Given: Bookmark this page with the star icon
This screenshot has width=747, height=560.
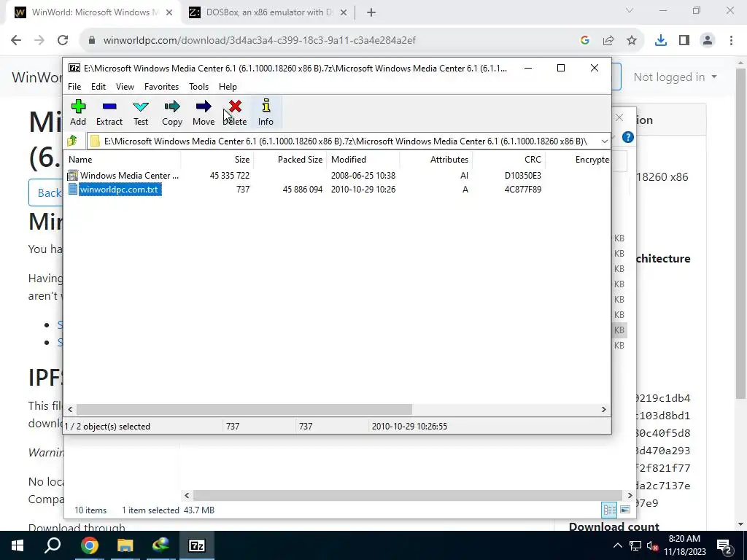Looking at the screenshot, I should (x=632, y=41).
